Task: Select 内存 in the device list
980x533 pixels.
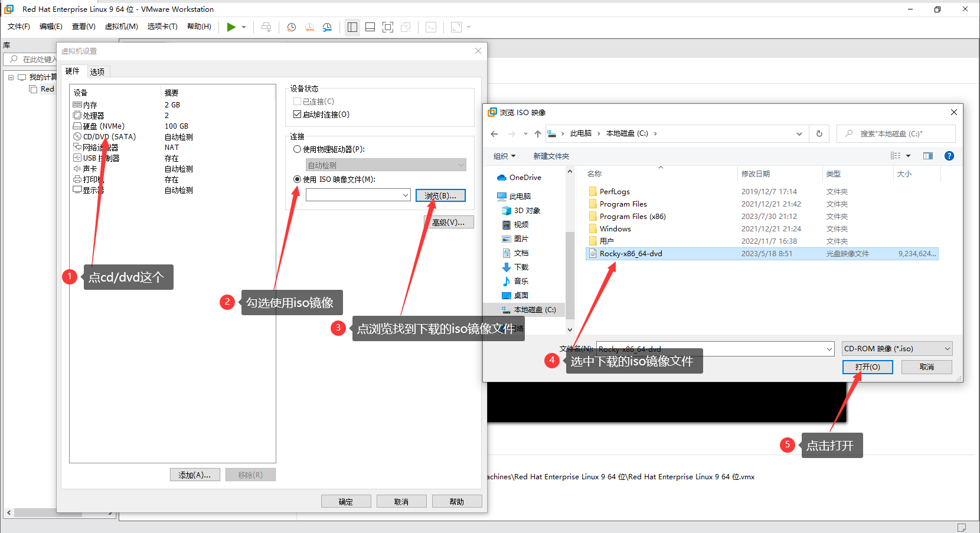Action: point(85,105)
